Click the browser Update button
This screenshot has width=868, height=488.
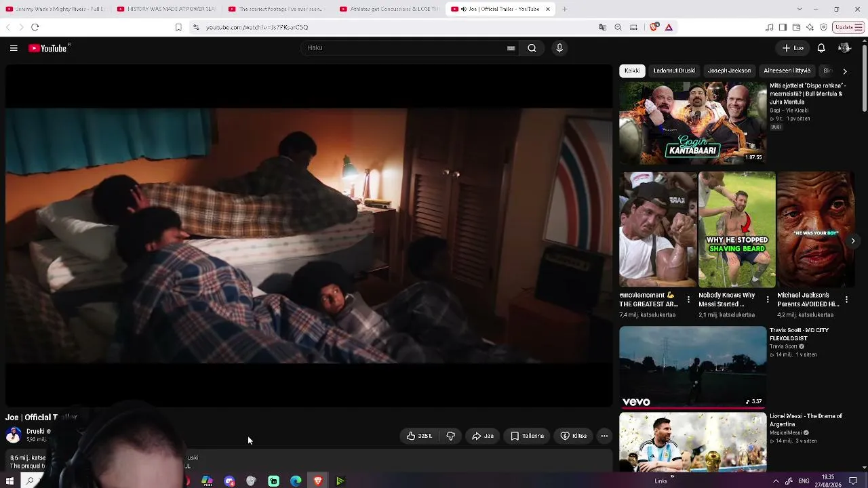coord(848,27)
